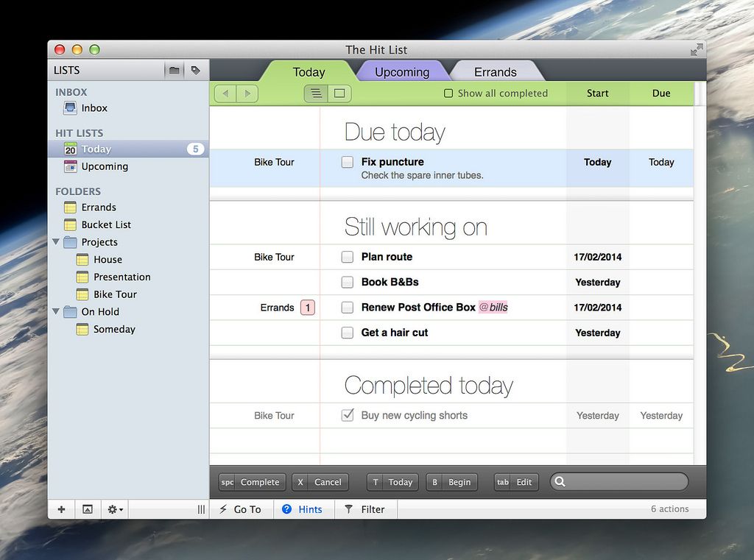Image resolution: width=754 pixels, height=560 pixels.
Task: Click the search field
Action: [626, 482]
